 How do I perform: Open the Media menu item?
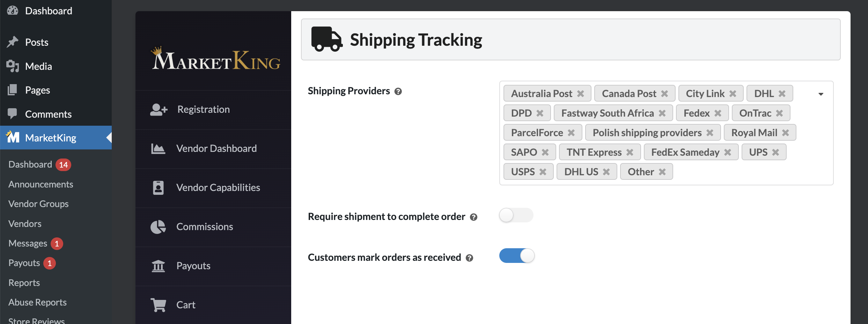coord(38,66)
